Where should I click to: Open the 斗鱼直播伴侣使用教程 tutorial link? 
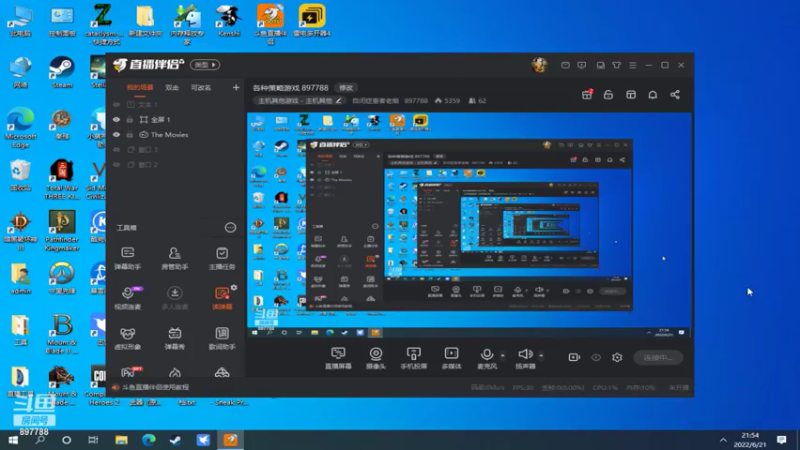coord(155,387)
